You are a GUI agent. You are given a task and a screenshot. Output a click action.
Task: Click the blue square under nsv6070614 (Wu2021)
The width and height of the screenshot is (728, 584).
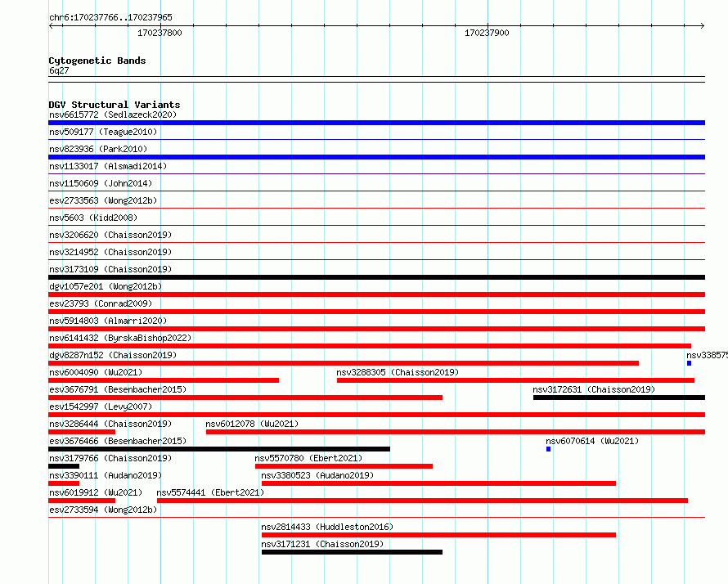point(548,449)
